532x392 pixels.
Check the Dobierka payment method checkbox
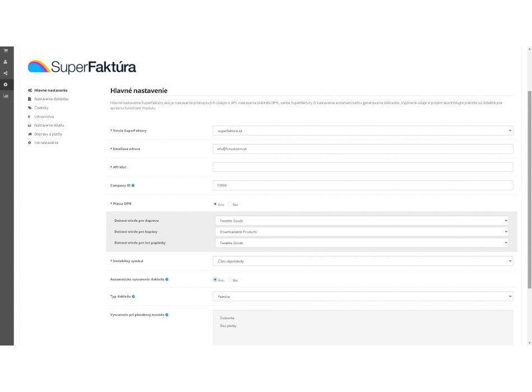pyautogui.click(x=217, y=318)
